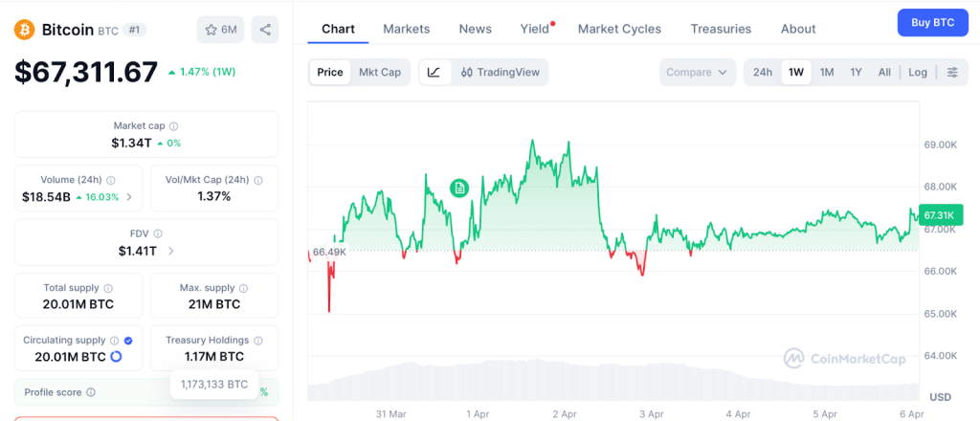This screenshot has width=980, height=421.
Task: Open the Markets tab
Action: tap(407, 29)
